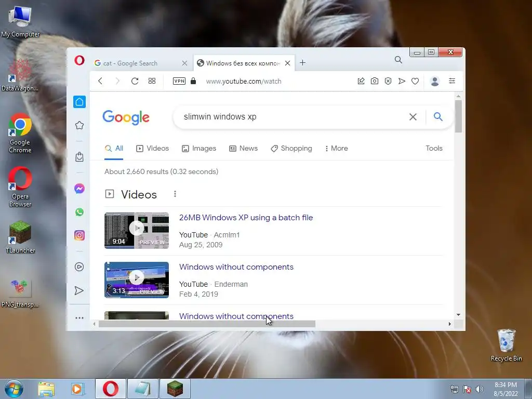
Task: Select the TLauncher desktop shortcut
Action: pos(20,237)
